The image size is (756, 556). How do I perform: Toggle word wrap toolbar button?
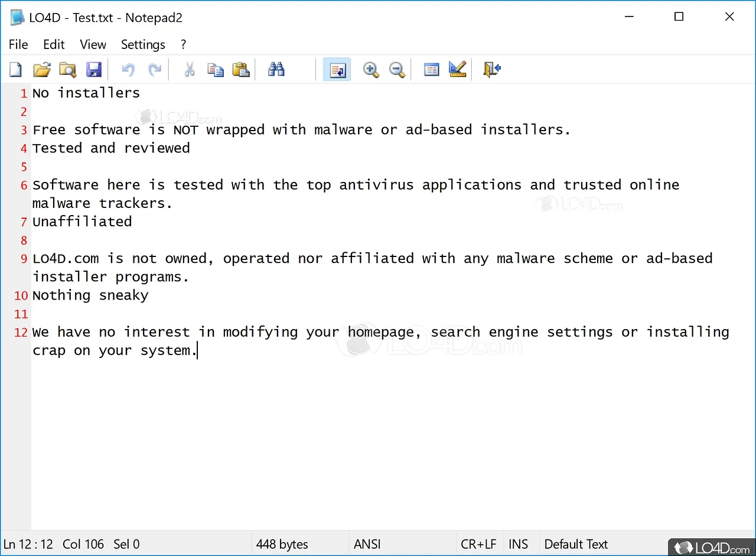337,70
